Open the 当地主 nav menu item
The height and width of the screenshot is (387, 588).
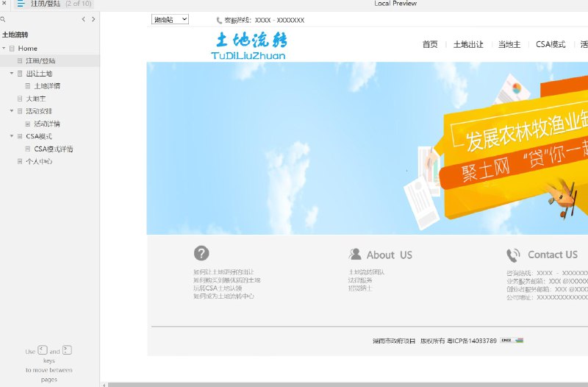[x=509, y=44]
